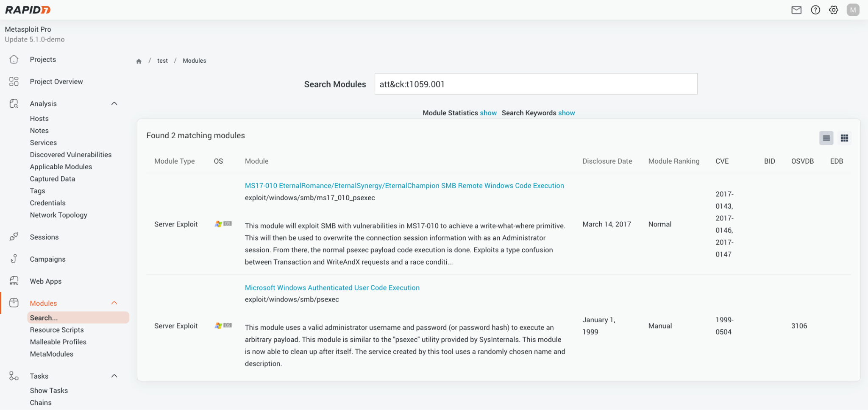Go to home via breadcrumb house icon

139,61
